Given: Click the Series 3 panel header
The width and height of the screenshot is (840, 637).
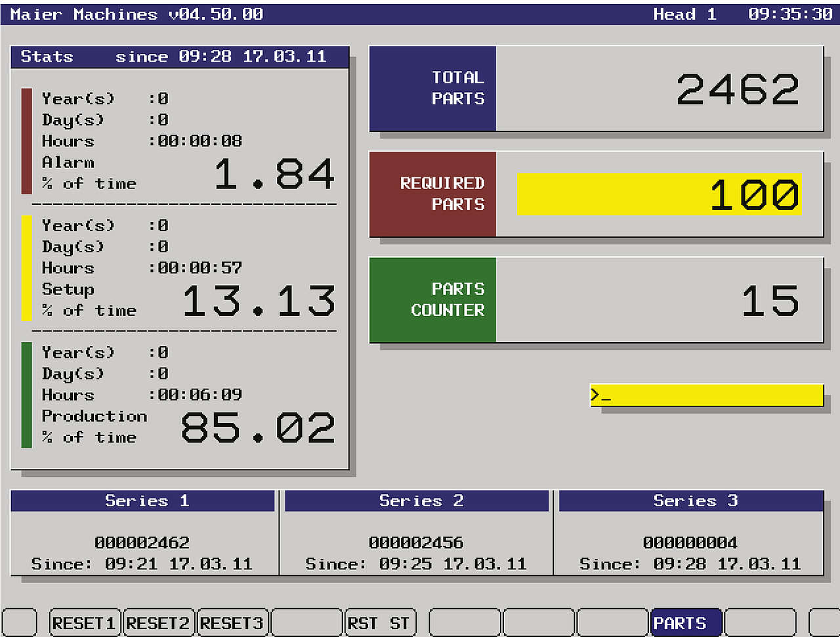Looking at the screenshot, I should (691, 501).
